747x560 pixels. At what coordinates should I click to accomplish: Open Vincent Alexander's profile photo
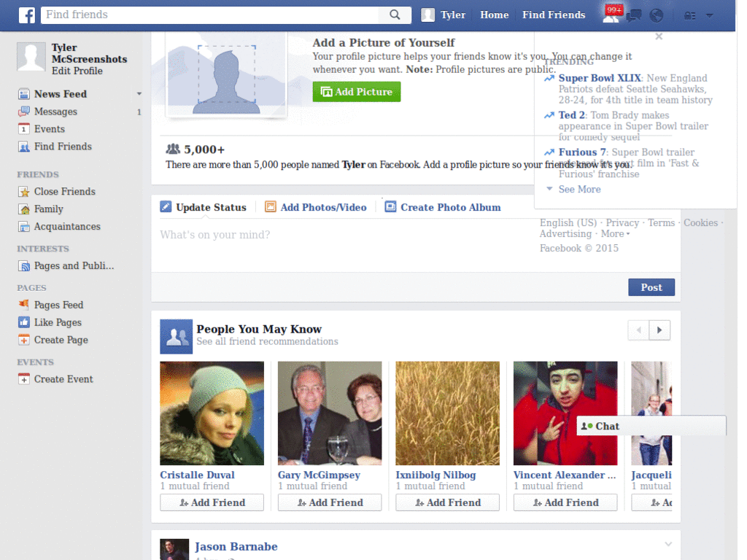(565, 413)
